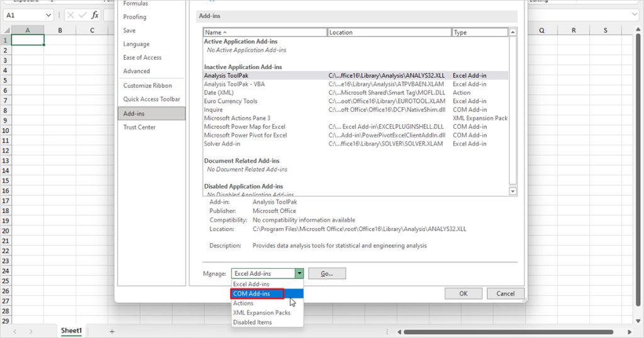
Task: Select cell A1 in the worksheet
Action: [x=28, y=40]
